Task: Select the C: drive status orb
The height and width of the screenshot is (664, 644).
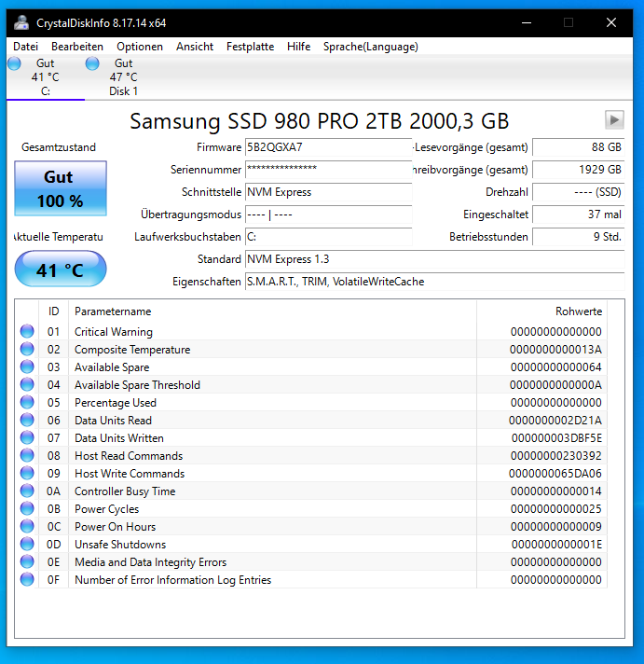Action: pyautogui.click(x=14, y=63)
